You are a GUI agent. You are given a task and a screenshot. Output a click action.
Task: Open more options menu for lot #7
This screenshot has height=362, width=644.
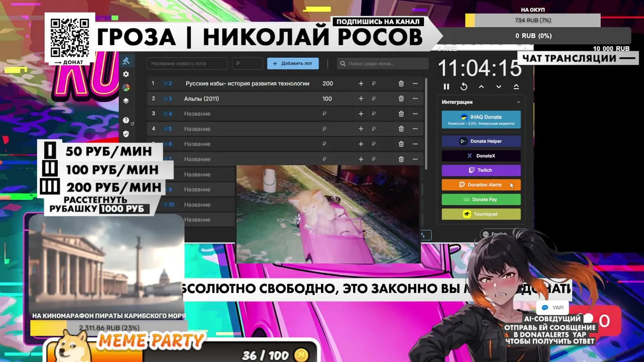coord(415,159)
